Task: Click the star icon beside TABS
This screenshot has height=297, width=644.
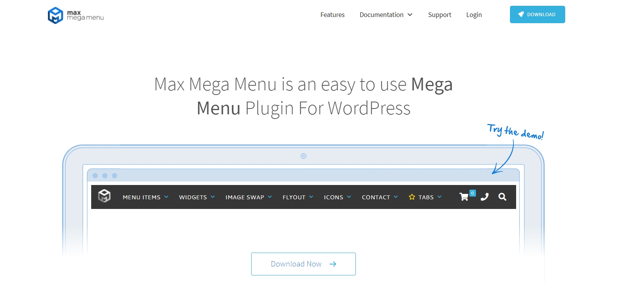Action: pyautogui.click(x=412, y=197)
